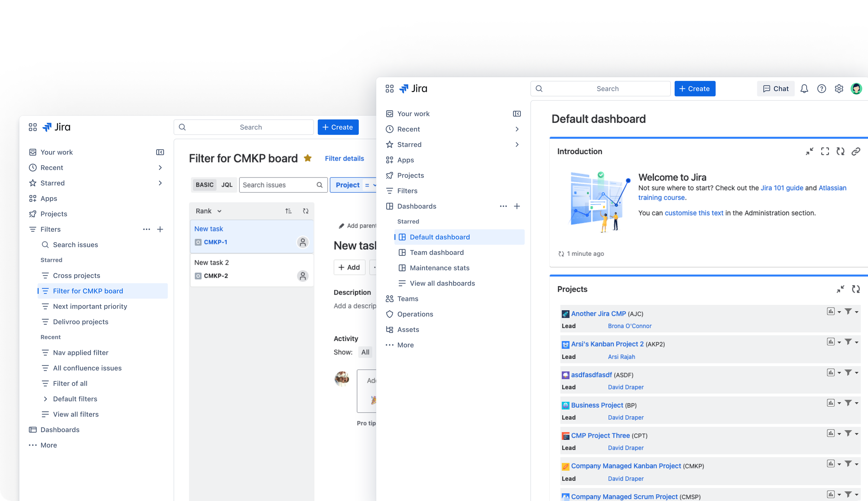This screenshot has height=501, width=868.
Task: Open Filter details link
Action: point(344,159)
